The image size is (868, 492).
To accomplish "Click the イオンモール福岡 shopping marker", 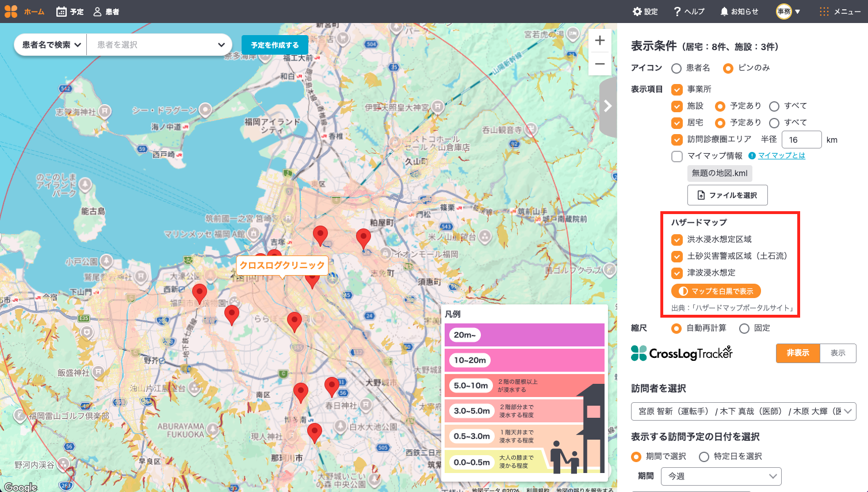I will (x=385, y=253).
